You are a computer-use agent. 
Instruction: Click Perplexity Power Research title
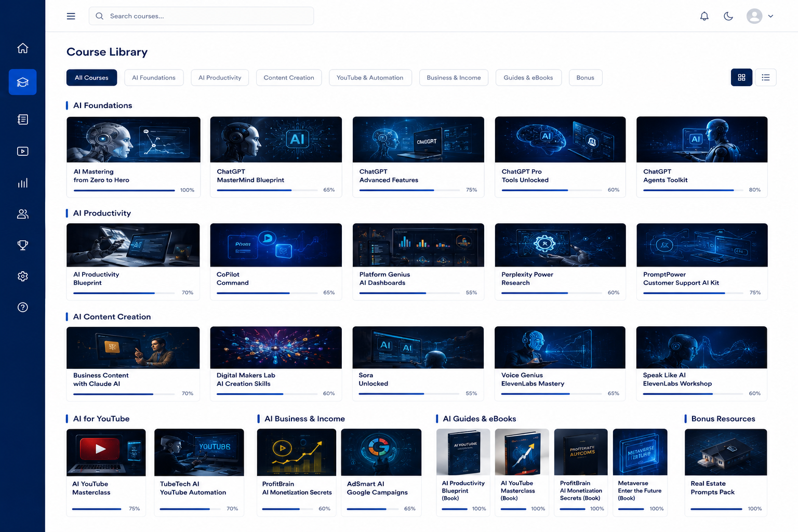click(x=527, y=278)
